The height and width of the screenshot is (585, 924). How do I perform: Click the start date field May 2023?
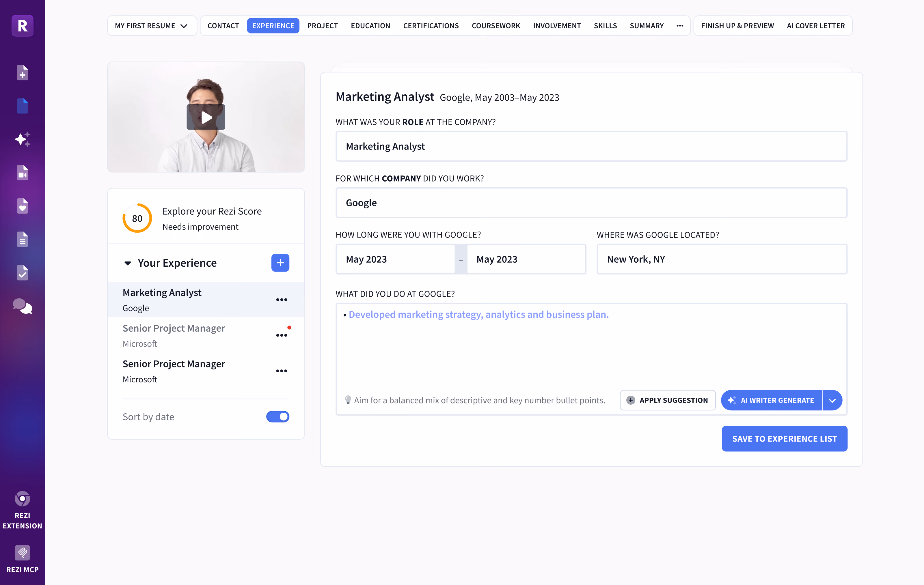click(396, 259)
